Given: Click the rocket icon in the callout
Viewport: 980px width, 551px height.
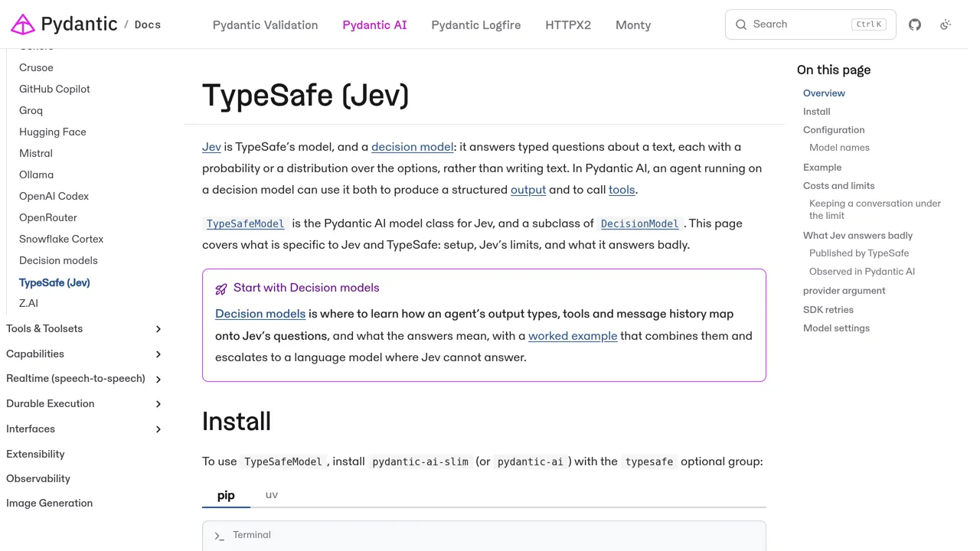Looking at the screenshot, I should coord(221,289).
